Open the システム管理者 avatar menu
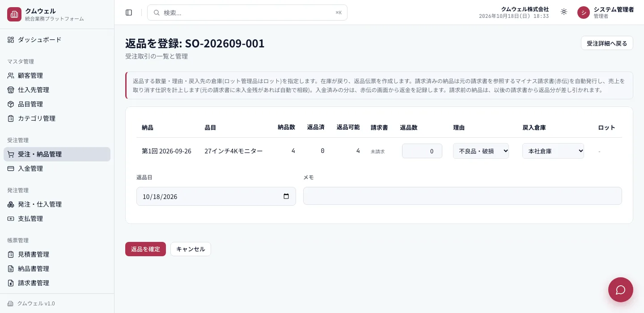Screen dimensions: 644x313 pos(584,13)
